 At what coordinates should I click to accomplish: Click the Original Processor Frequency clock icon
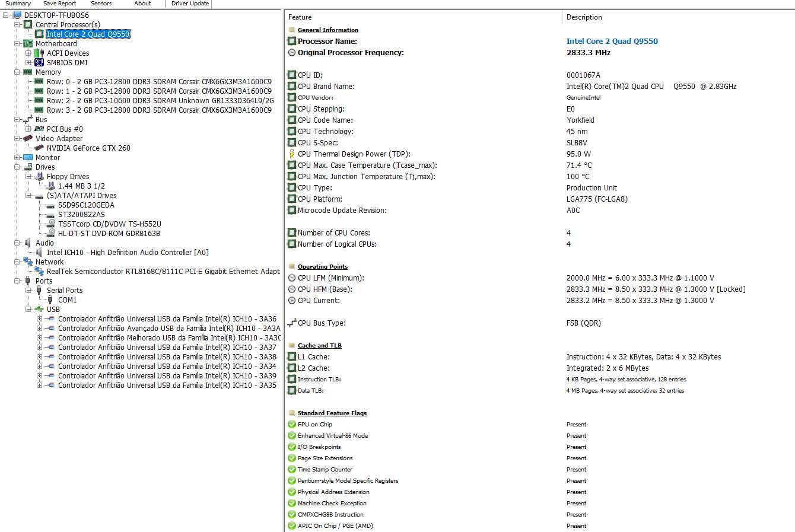291,53
